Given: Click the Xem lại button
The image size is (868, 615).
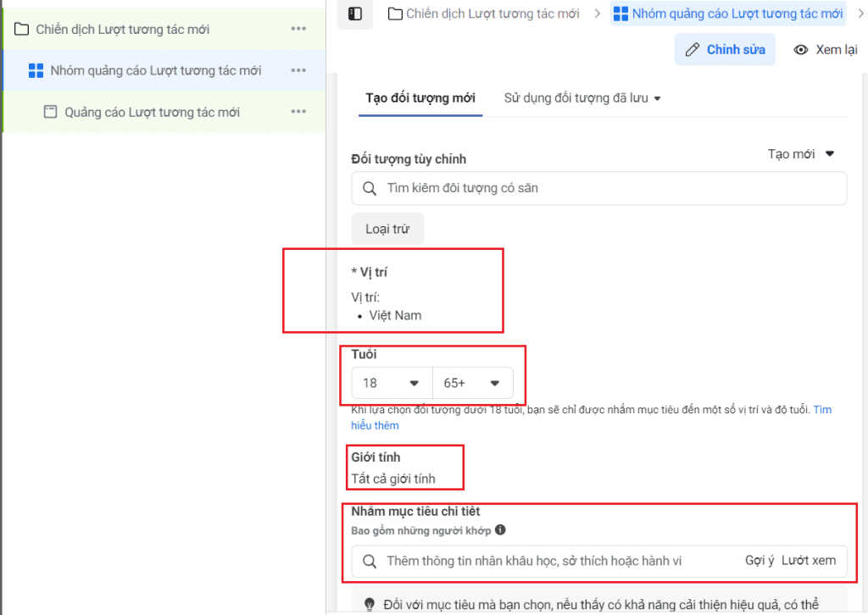Looking at the screenshot, I should 826,50.
